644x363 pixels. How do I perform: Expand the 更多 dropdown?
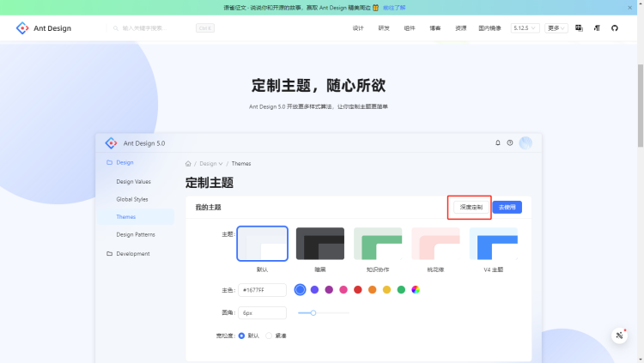coord(556,28)
